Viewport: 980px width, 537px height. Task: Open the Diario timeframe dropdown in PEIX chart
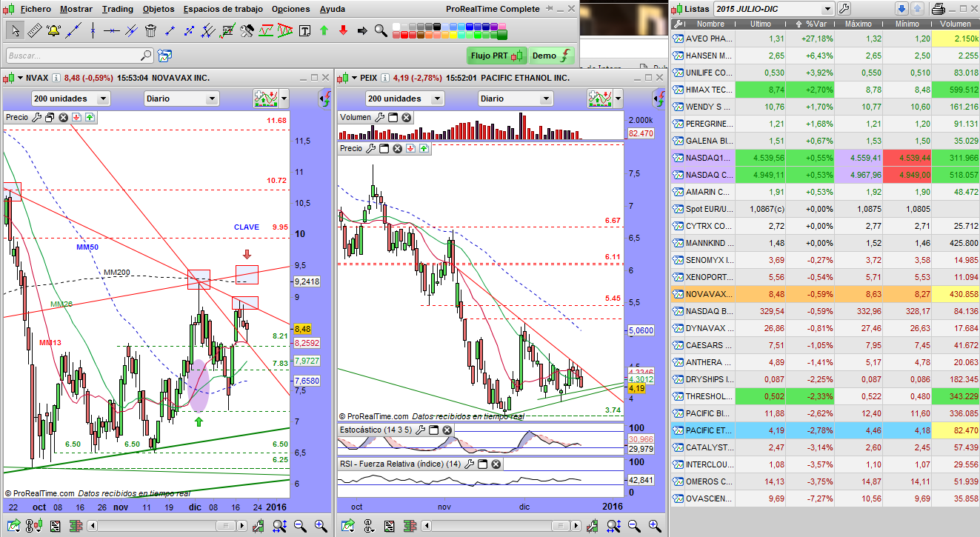[516, 99]
